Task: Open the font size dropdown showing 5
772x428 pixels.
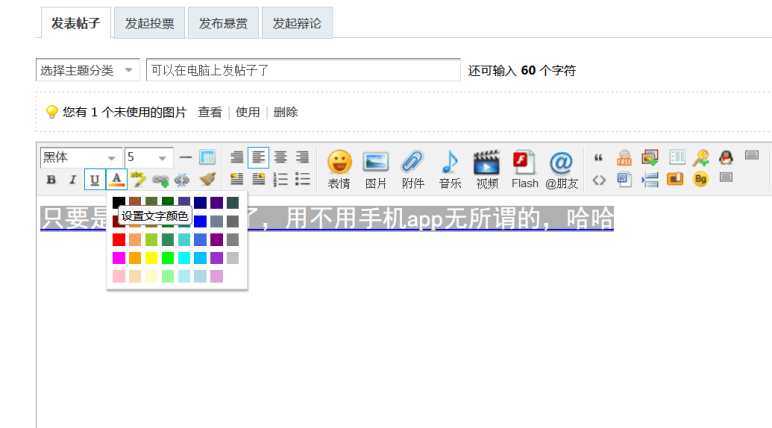Action: tap(149, 158)
